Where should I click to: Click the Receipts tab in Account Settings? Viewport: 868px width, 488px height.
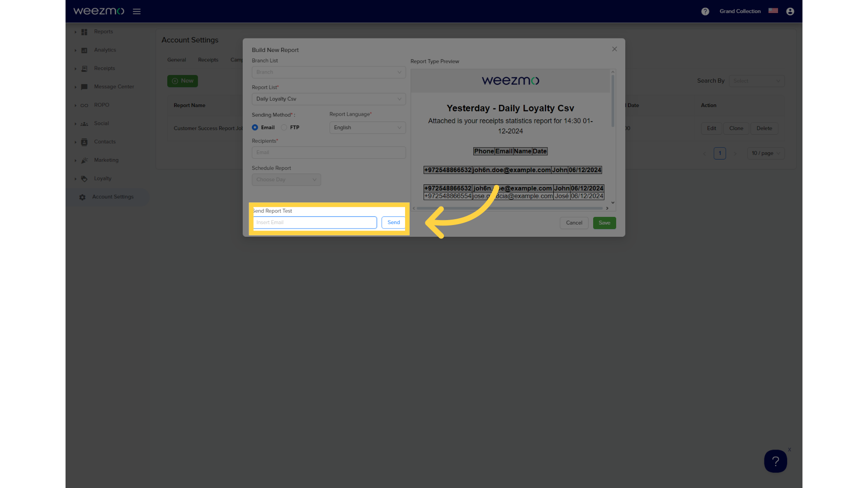[x=208, y=60]
